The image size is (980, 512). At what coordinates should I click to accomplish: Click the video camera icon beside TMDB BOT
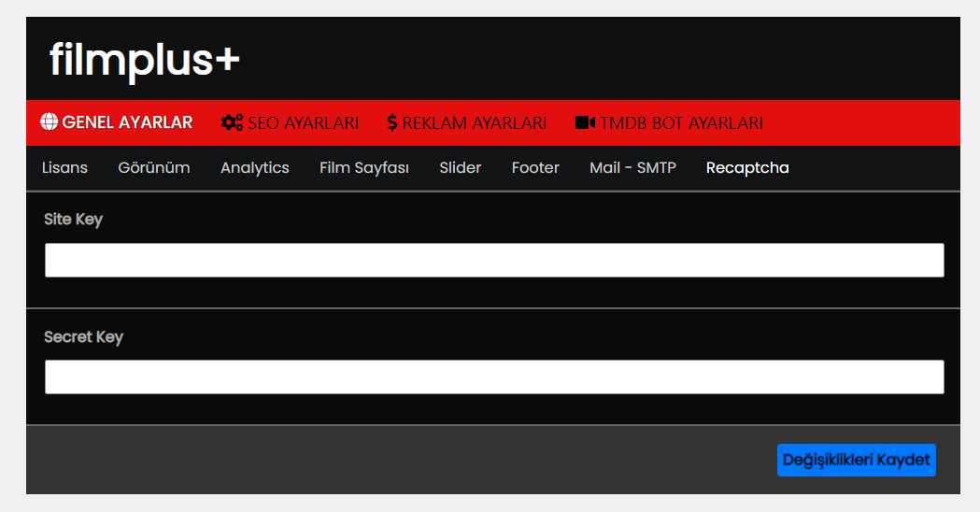pyautogui.click(x=585, y=122)
